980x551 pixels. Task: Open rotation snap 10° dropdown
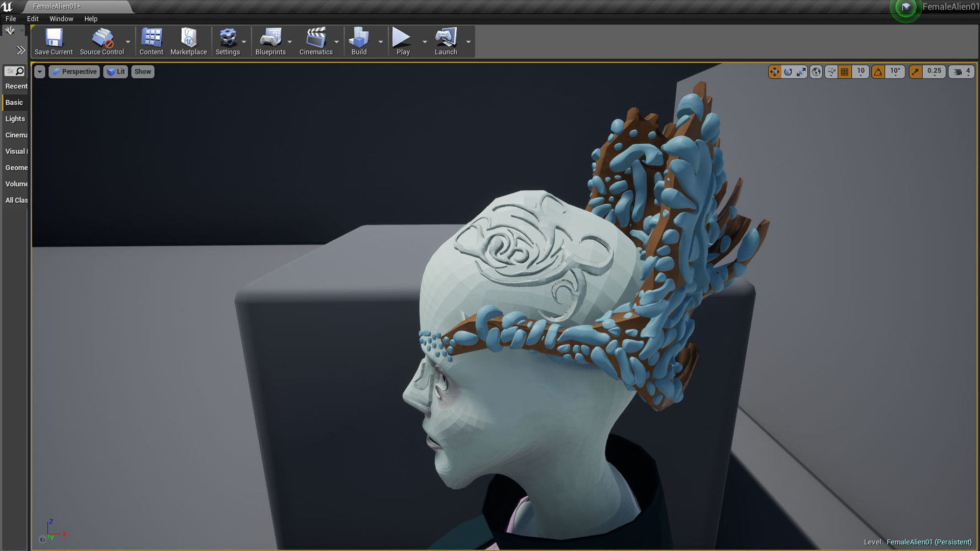pos(895,72)
